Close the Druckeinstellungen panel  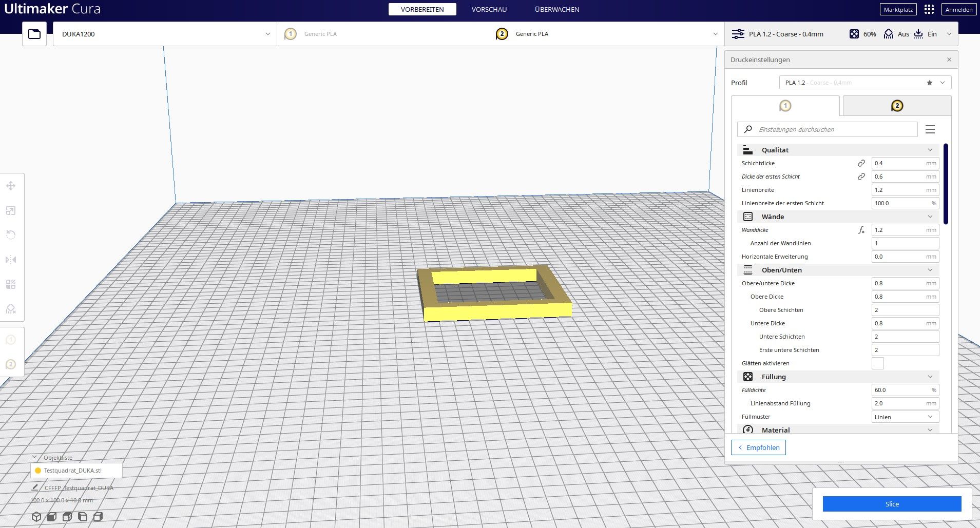949,60
